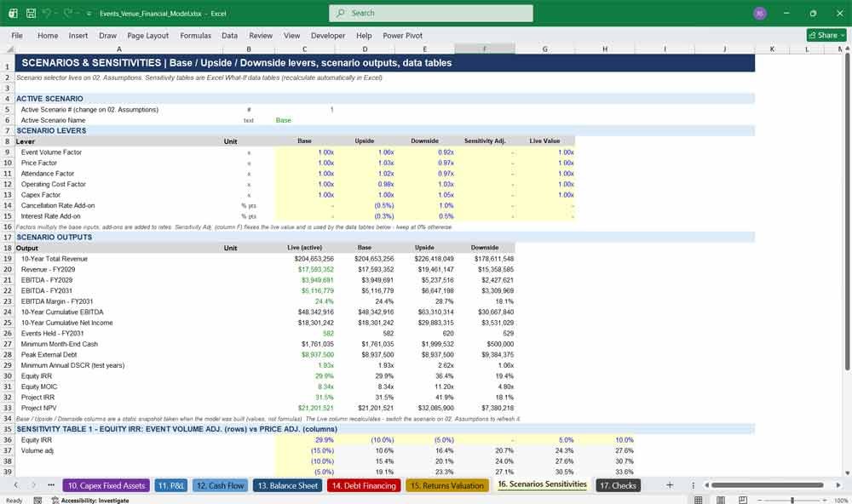
Task: Select row 19 header
Action: [x=8, y=259]
